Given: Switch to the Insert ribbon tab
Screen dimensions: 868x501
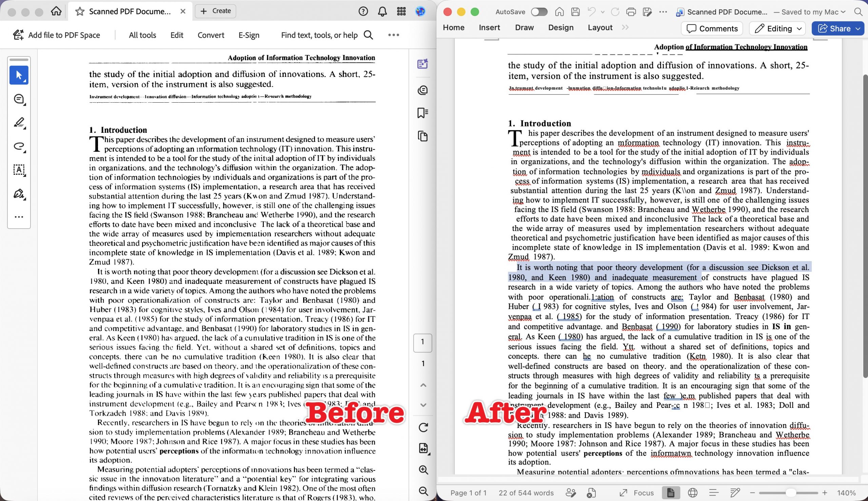Looking at the screenshot, I should click(x=489, y=27).
